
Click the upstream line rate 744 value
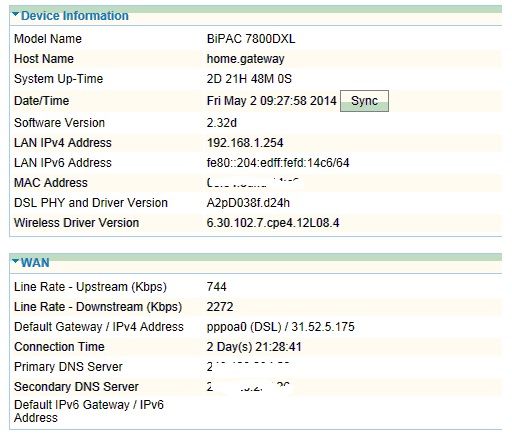[216, 287]
